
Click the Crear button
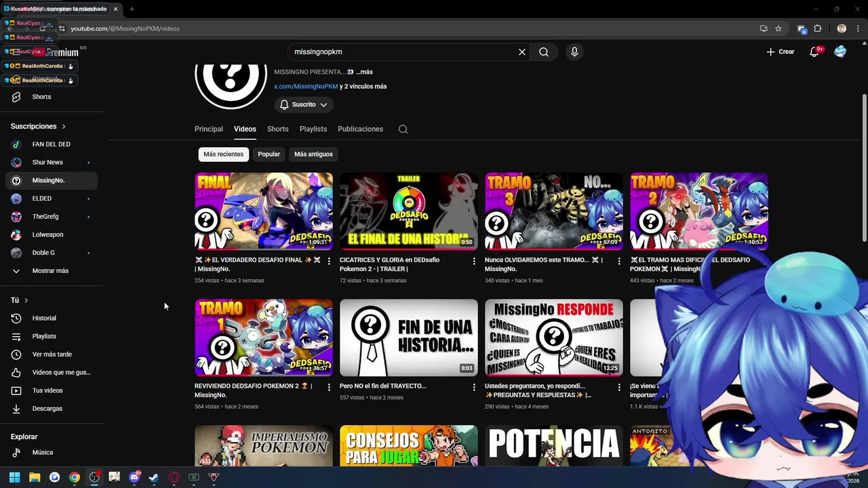(780, 52)
